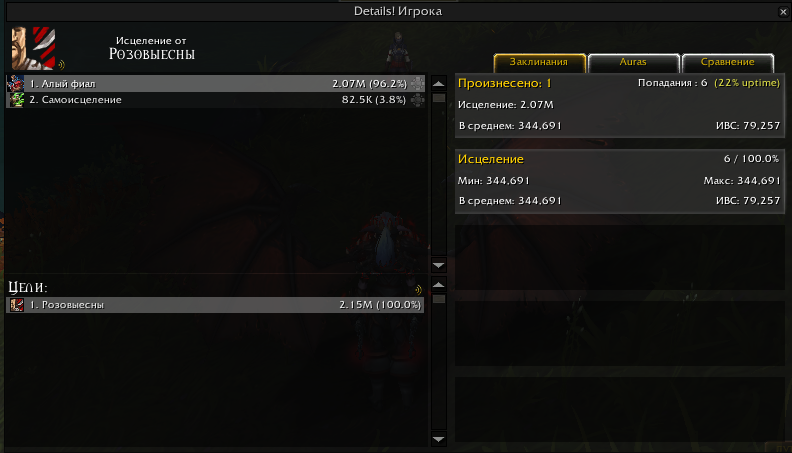
Task: Click the report speaker icon beside portrait
Action: (x=61, y=64)
